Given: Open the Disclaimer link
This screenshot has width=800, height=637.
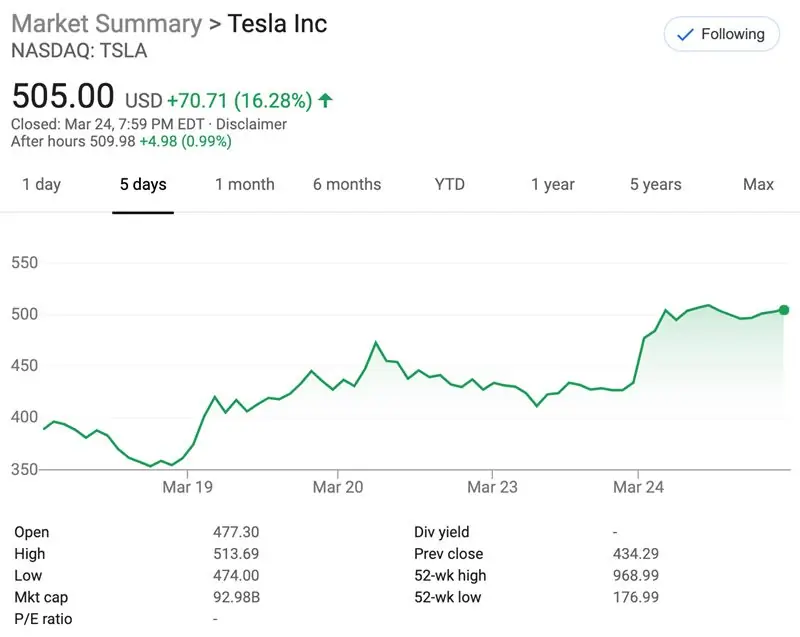Looking at the screenshot, I should coord(250,124).
